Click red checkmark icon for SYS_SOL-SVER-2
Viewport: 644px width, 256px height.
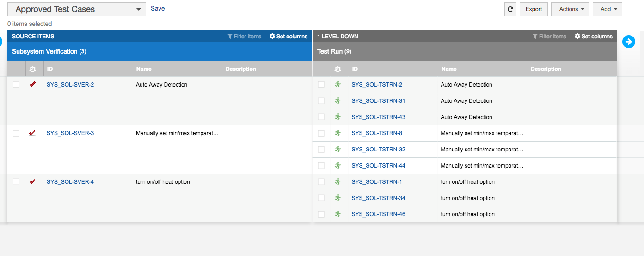point(32,85)
